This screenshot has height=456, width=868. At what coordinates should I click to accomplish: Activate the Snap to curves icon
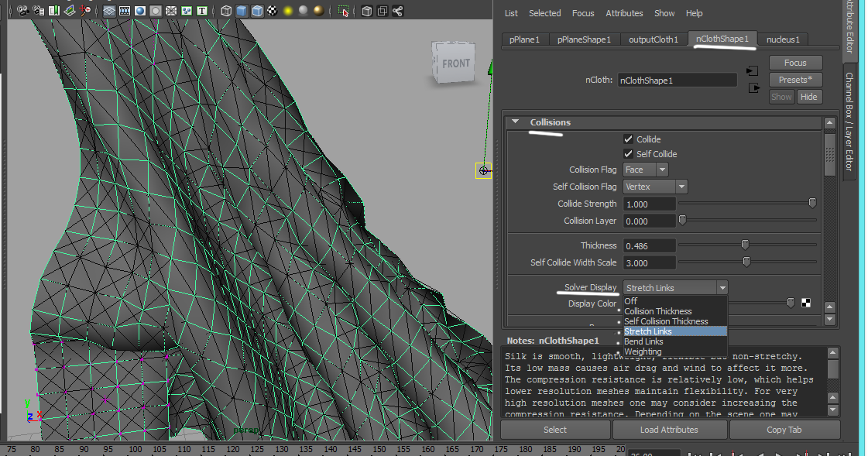[125, 10]
